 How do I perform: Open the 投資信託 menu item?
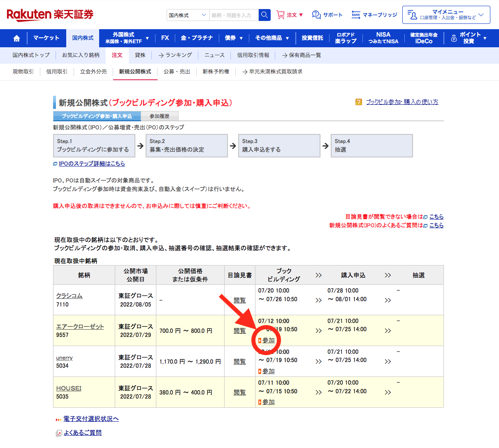tap(312, 38)
